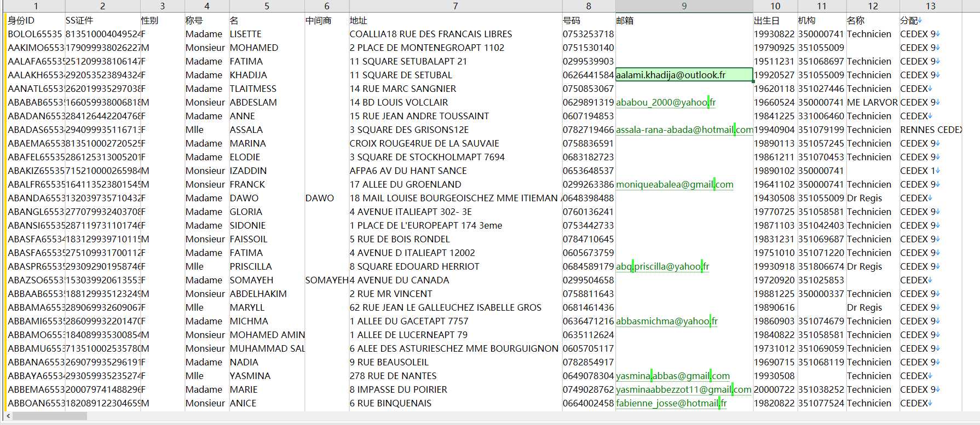The height and width of the screenshot is (425, 980).
Task: Select institution cell 331006460
Action: point(821,116)
